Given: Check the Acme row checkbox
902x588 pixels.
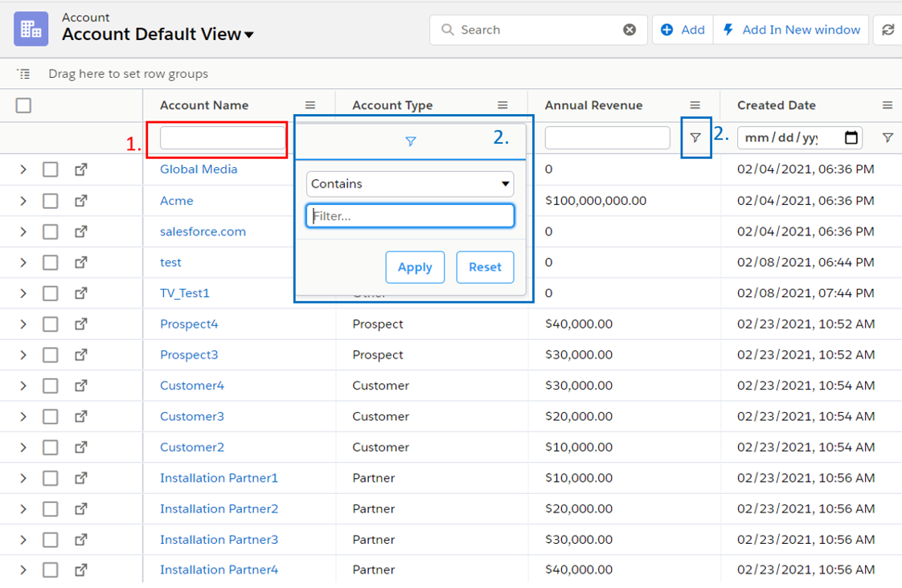Looking at the screenshot, I should click(x=51, y=201).
